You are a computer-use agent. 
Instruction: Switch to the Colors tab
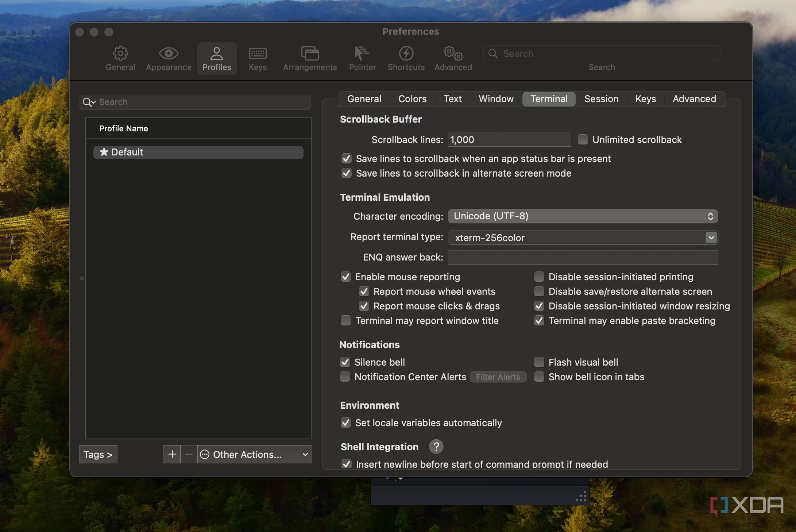tap(412, 99)
